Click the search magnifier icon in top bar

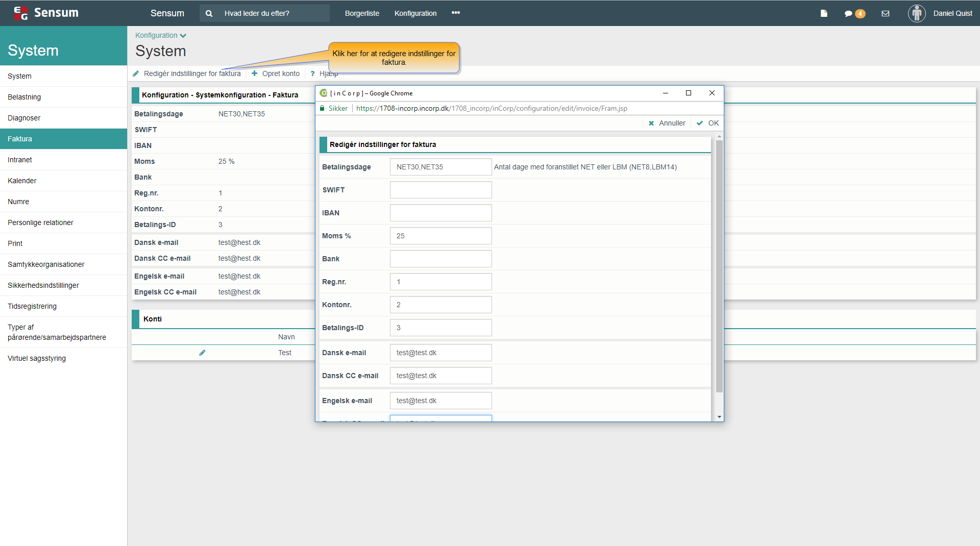(x=209, y=14)
